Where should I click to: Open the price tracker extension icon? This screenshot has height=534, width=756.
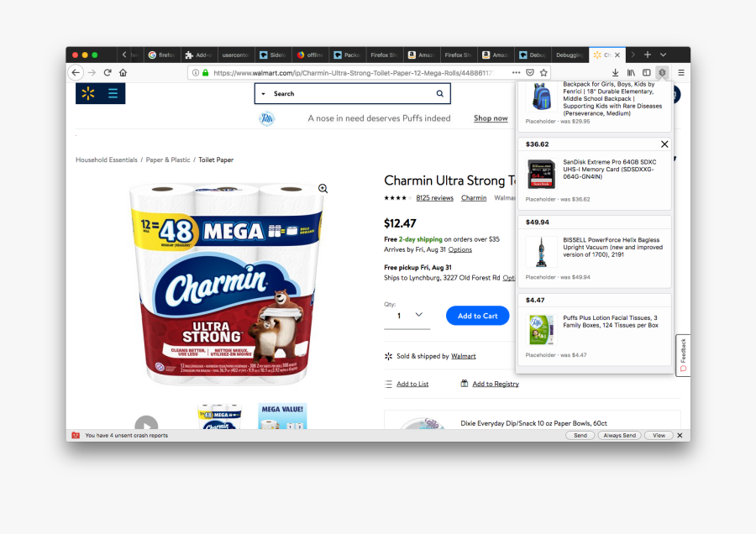(663, 73)
